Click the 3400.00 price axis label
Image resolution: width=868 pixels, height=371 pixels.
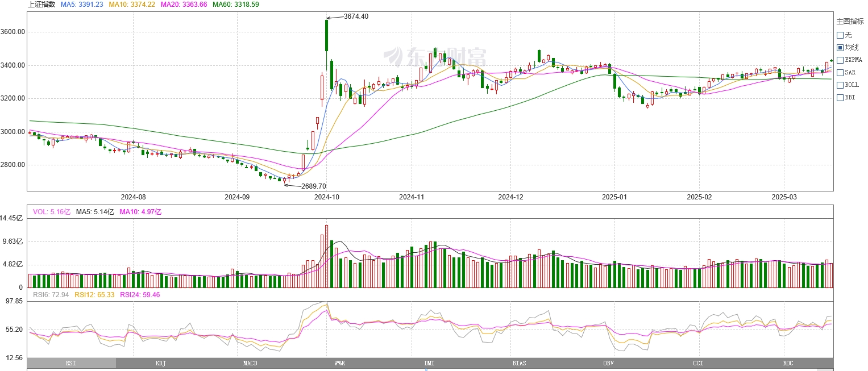pyautogui.click(x=13, y=65)
